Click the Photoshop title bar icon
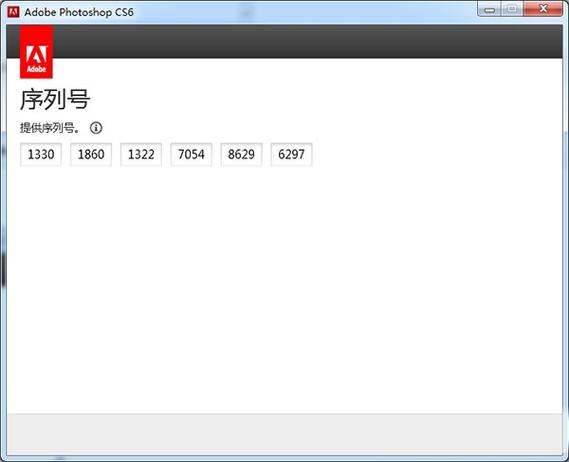The width and height of the screenshot is (569, 462). [13, 12]
